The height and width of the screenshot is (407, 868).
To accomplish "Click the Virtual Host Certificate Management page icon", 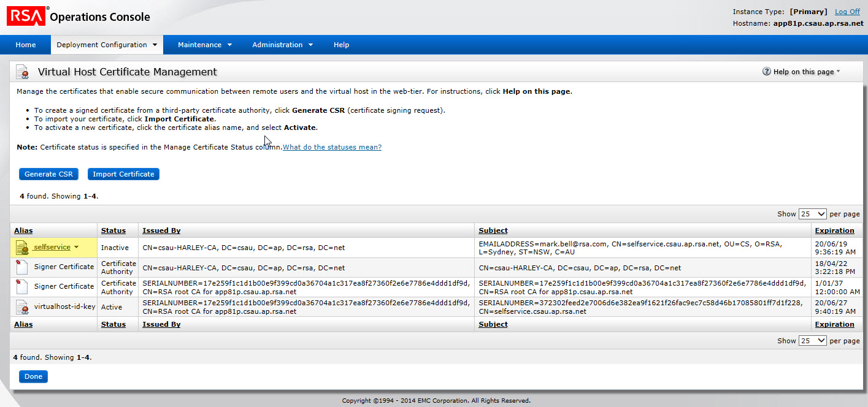I will [23, 72].
